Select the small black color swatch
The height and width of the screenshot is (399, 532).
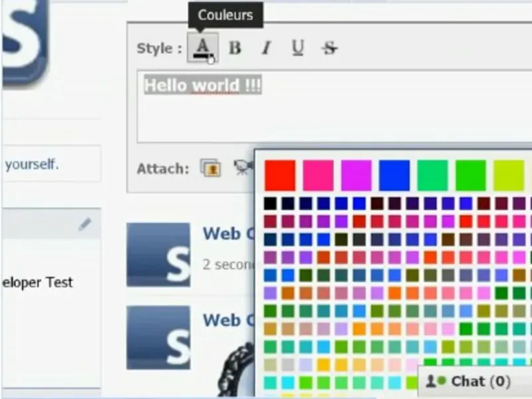tap(271, 203)
